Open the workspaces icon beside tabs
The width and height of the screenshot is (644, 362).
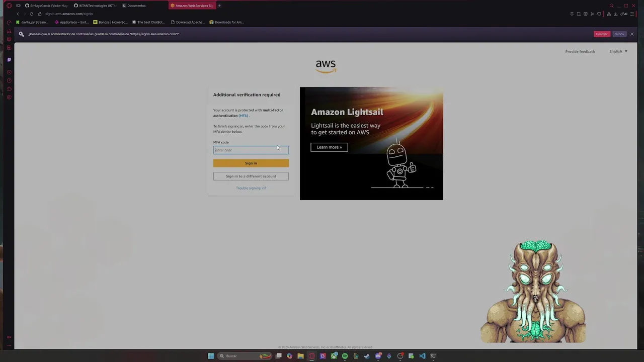[x=18, y=6]
